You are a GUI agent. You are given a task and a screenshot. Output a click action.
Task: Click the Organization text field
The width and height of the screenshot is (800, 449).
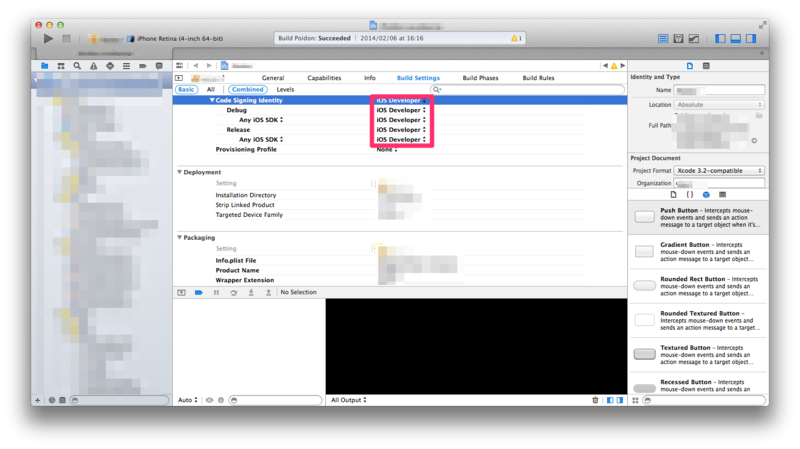click(719, 183)
